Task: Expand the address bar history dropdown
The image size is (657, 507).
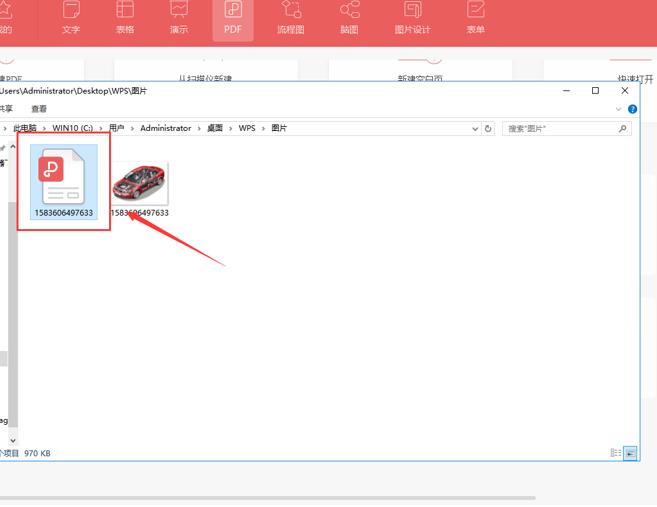Action: (475, 129)
